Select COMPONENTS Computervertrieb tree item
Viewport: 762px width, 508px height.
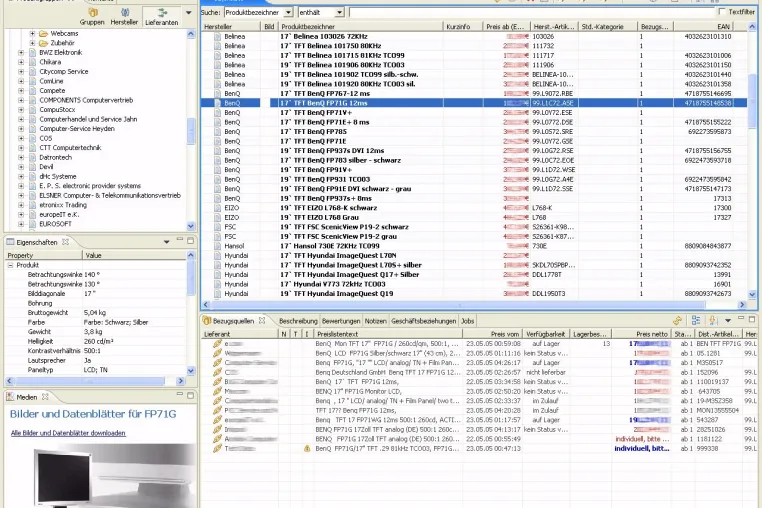(x=86, y=100)
